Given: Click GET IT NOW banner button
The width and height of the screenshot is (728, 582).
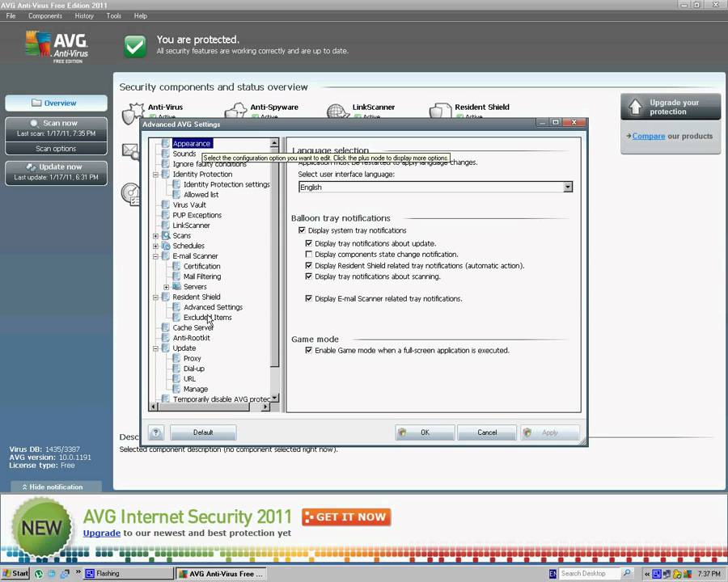Looking at the screenshot, I should click(346, 517).
